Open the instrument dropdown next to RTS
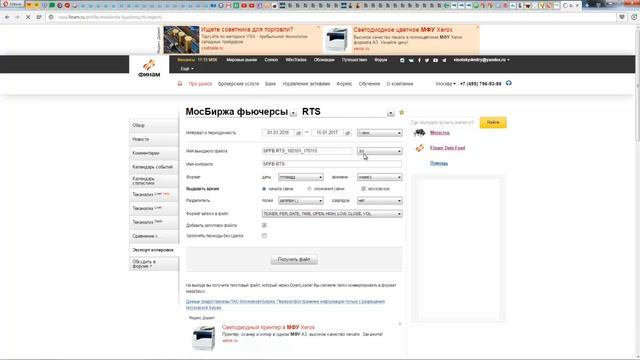The width and height of the screenshot is (640, 360). 391,113
